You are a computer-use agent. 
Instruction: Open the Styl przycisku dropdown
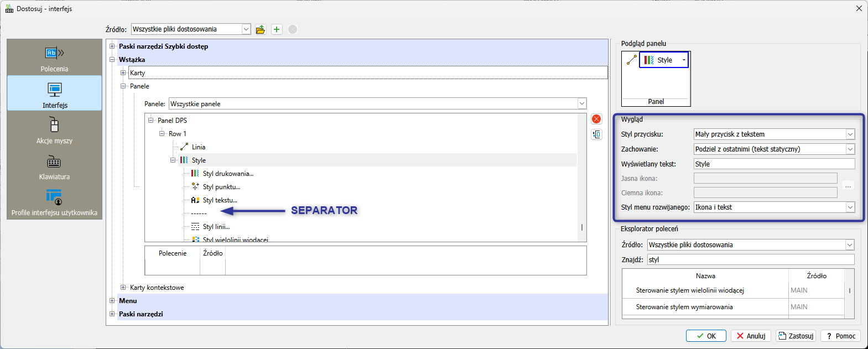(x=850, y=134)
